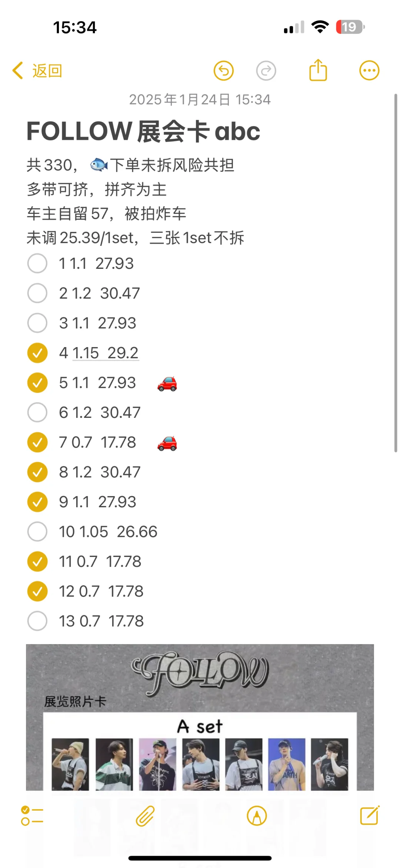Tap the battery indicator in status bar
The width and height of the screenshot is (400, 868).
click(350, 27)
